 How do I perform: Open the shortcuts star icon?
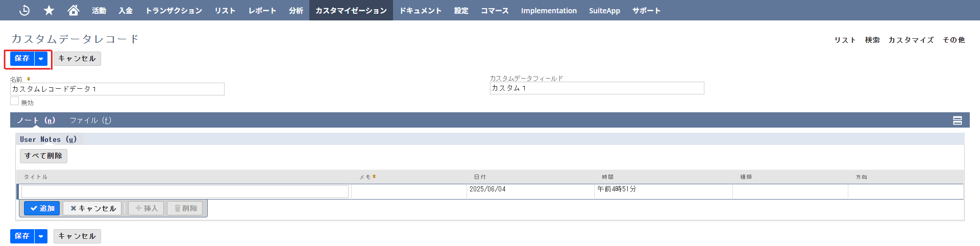coord(49,10)
